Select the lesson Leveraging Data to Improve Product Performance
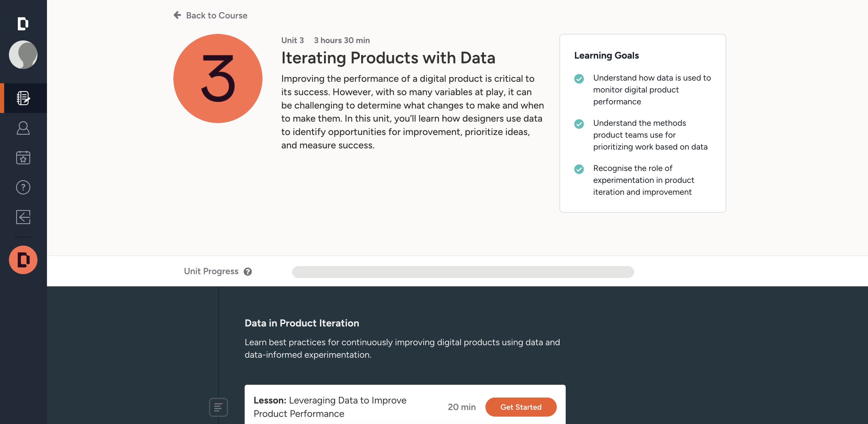This screenshot has height=424, width=868. click(330, 407)
